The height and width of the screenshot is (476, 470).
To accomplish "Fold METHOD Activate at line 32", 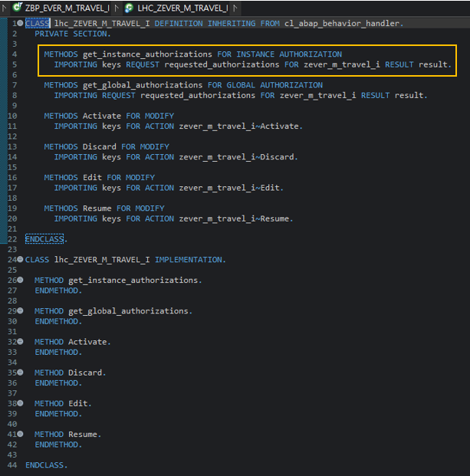I will (20, 342).
